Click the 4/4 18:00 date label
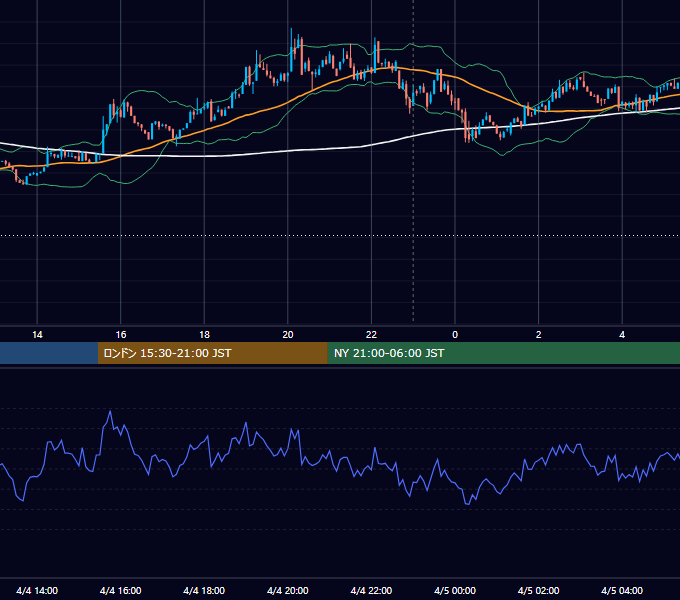This screenshot has width=680, height=600. 204,590
